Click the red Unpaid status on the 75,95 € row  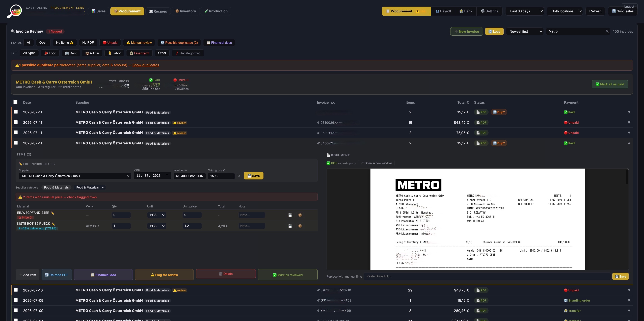(571, 133)
